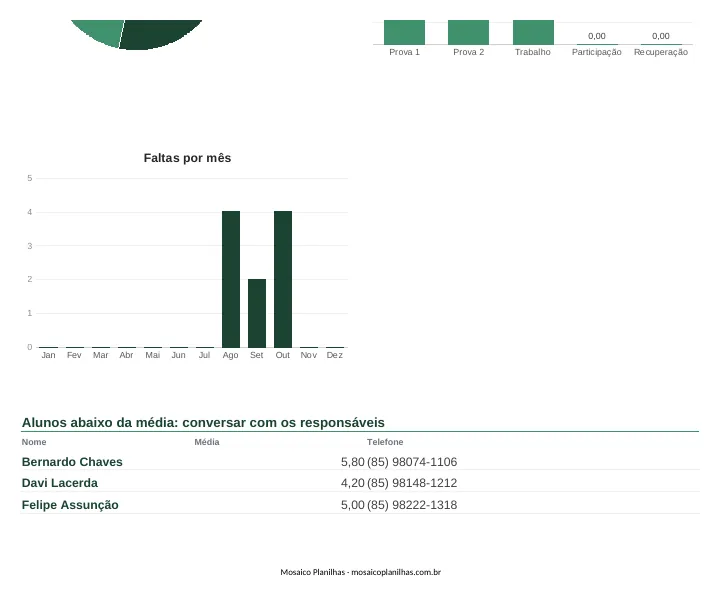719x597 pixels.
Task: Click the y-axis value 1
Action: click(x=30, y=313)
